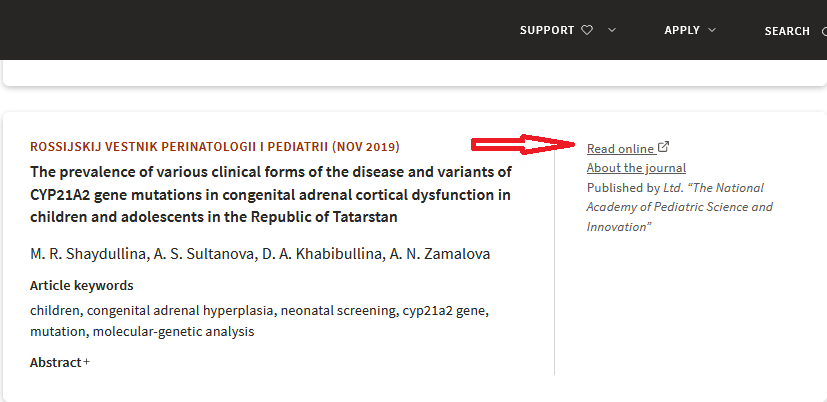The width and height of the screenshot is (827, 402).
Task: Click the Article keywords heading
Action: pos(82,286)
